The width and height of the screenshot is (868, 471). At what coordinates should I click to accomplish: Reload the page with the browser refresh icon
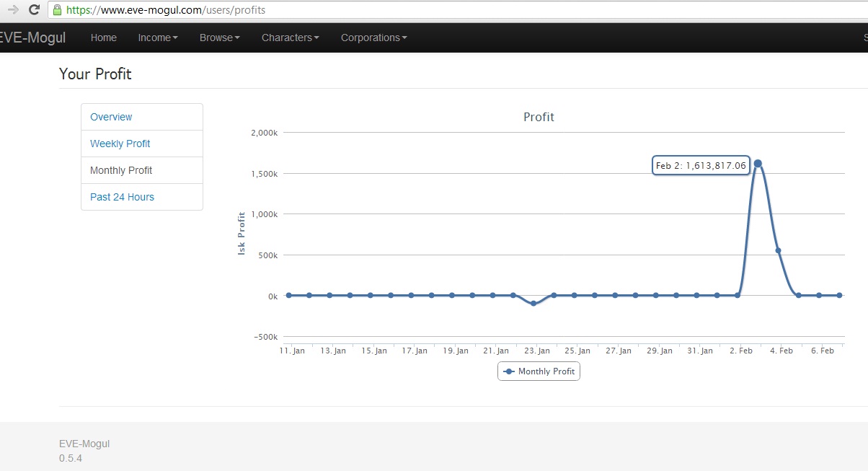(34, 10)
